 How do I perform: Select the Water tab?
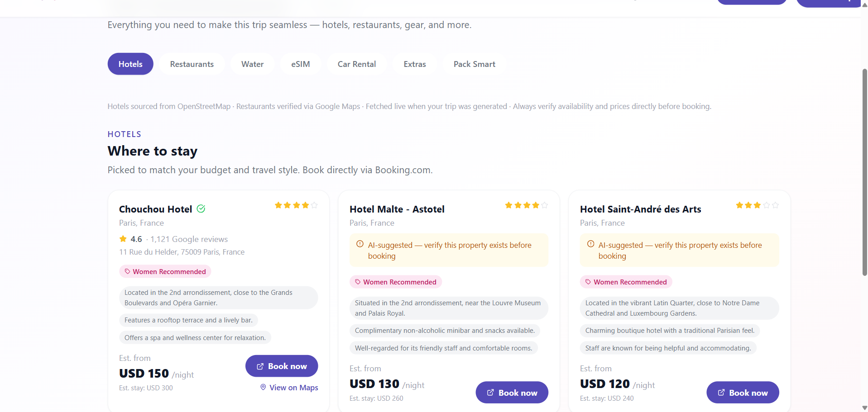point(253,64)
